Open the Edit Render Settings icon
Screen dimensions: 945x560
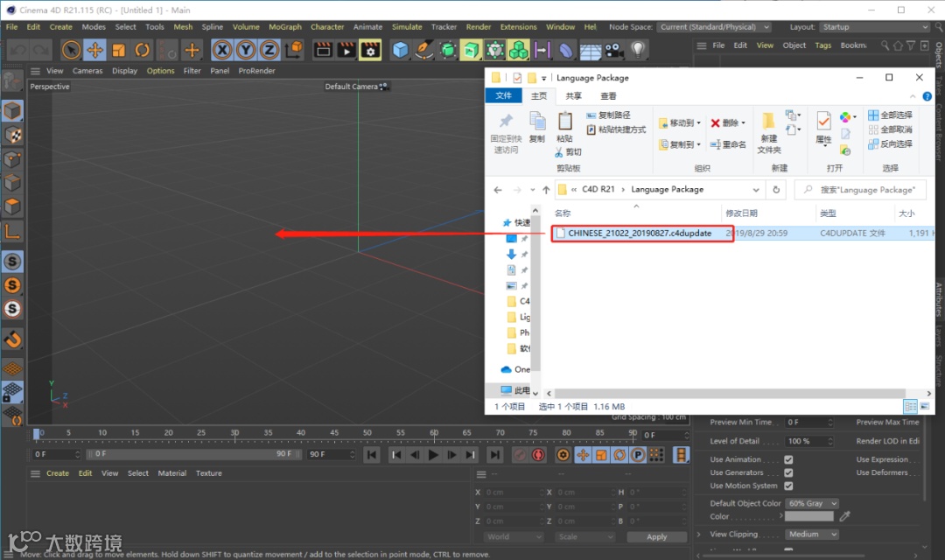370,50
